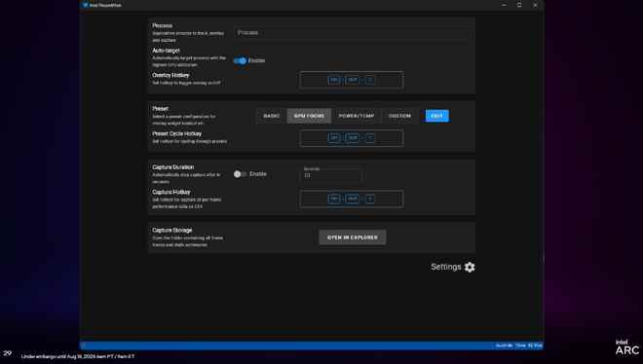Select the POWER/TEMP preset
The width and height of the screenshot is (643, 364).
[357, 116]
